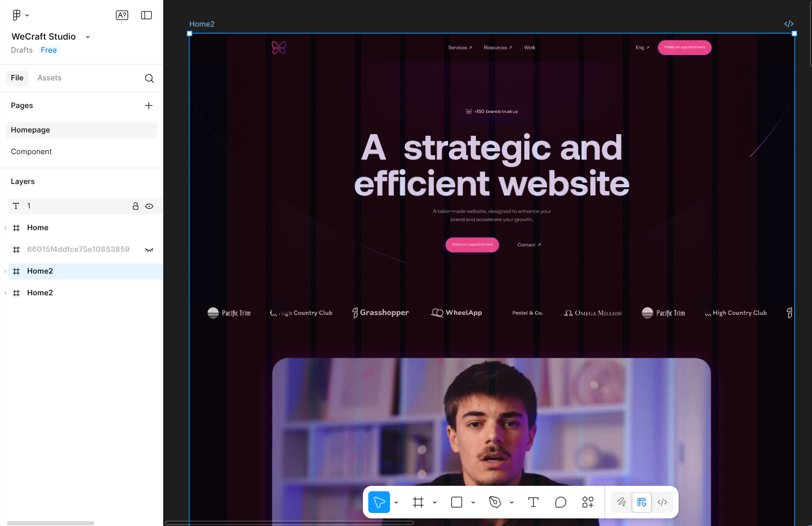
Task: Open the WeCraft Studio file name dropdown
Action: click(x=88, y=37)
